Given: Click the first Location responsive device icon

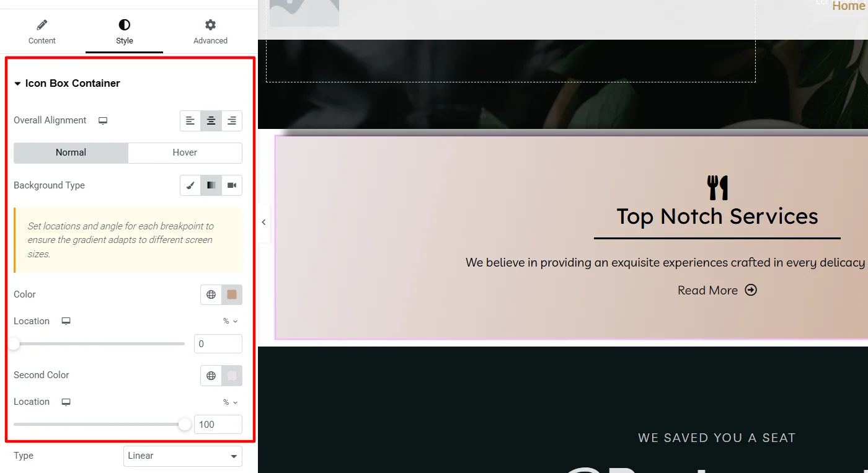Looking at the screenshot, I should (x=66, y=321).
